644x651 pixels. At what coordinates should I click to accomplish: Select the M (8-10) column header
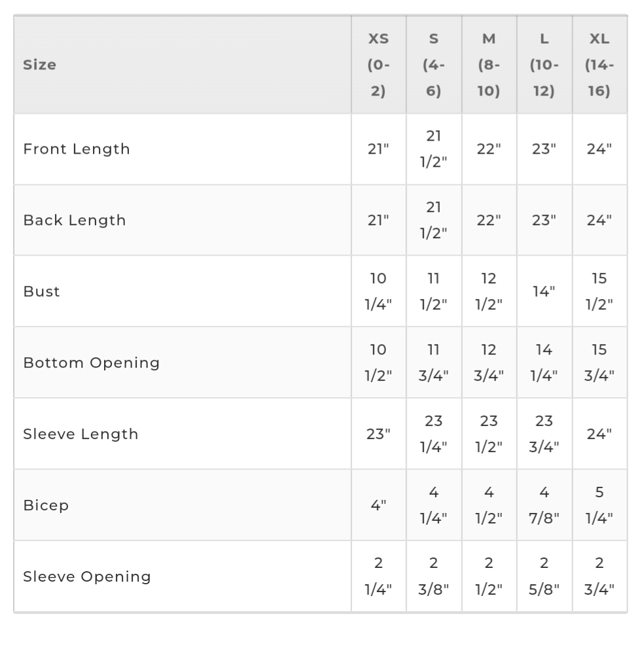[x=489, y=65]
